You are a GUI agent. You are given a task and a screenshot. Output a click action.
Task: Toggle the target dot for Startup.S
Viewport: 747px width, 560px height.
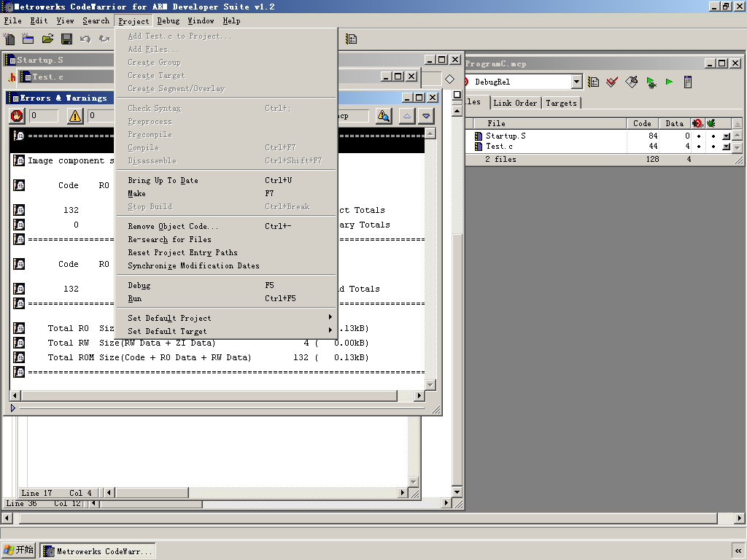point(699,136)
